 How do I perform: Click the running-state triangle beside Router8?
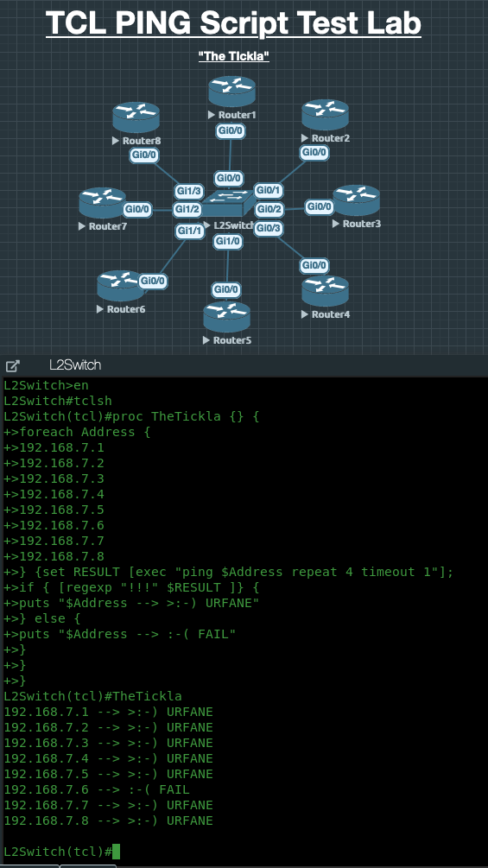tap(116, 141)
